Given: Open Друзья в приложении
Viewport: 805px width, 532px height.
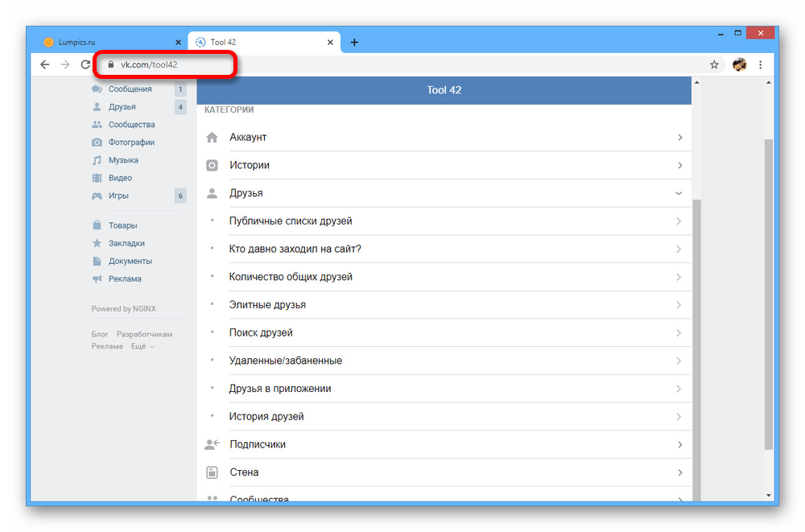Looking at the screenshot, I should 444,389.
